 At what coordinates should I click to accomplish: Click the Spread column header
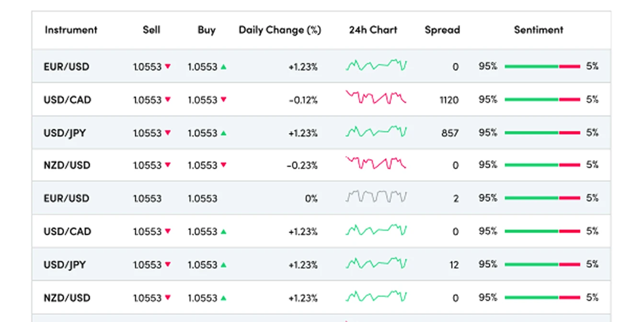(442, 30)
